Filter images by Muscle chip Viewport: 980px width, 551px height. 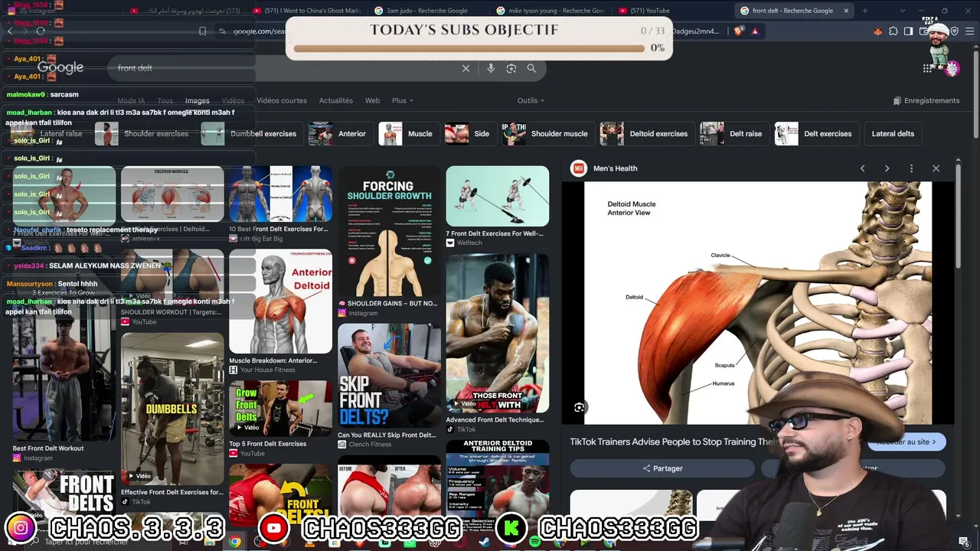tap(409, 134)
